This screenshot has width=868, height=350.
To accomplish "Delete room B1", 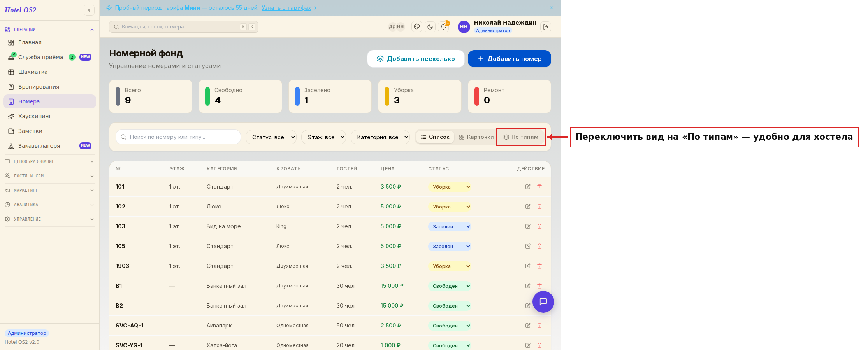I will tap(539, 286).
